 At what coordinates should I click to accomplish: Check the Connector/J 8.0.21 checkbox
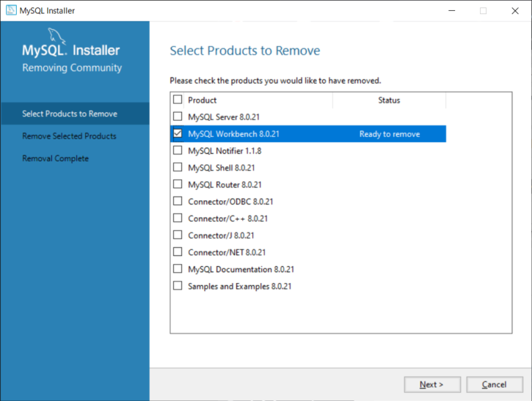click(x=178, y=235)
